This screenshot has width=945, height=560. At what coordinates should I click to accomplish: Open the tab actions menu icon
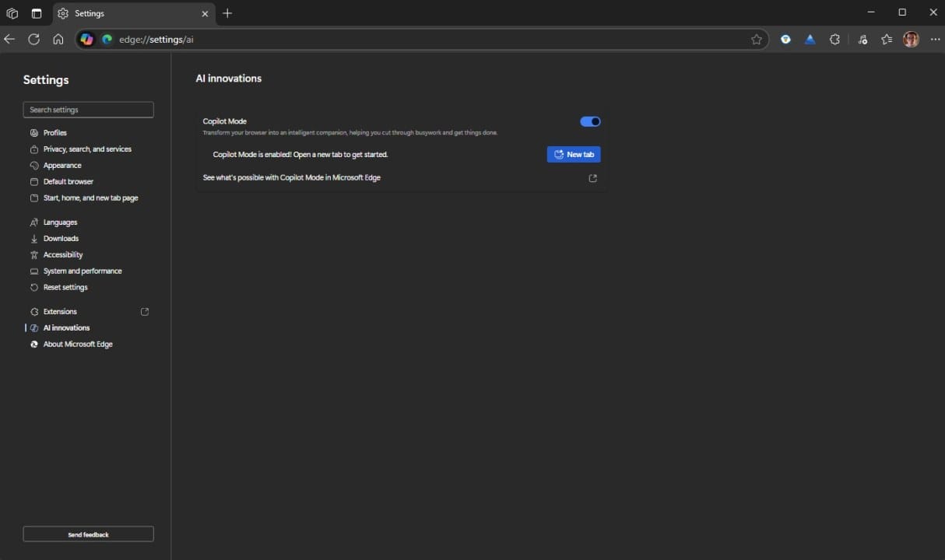pyautogui.click(x=37, y=13)
